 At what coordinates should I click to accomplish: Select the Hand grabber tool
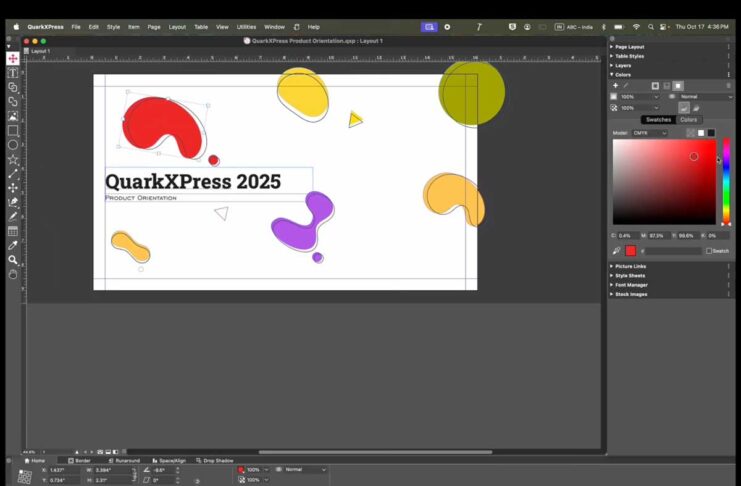click(x=13, y=274)
